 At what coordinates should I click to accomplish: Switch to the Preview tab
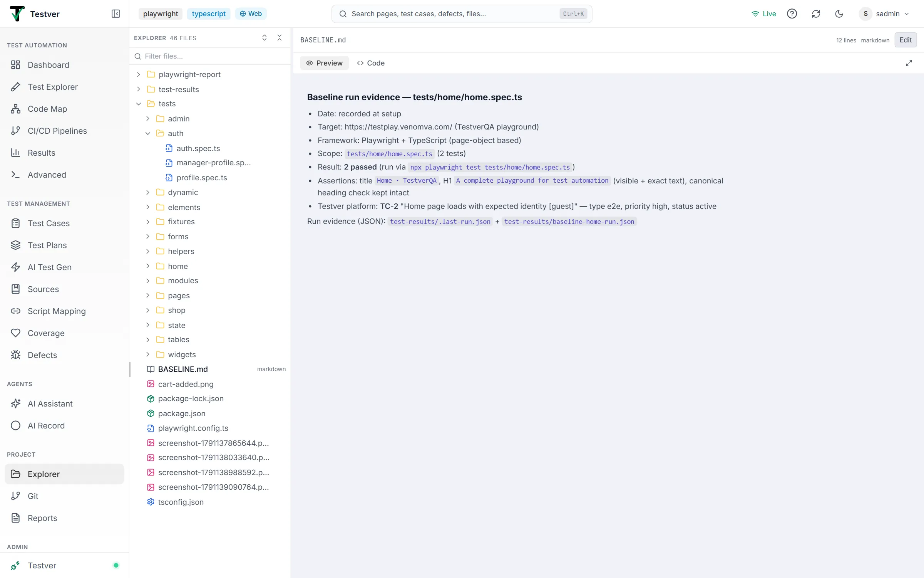coord(324,63)
